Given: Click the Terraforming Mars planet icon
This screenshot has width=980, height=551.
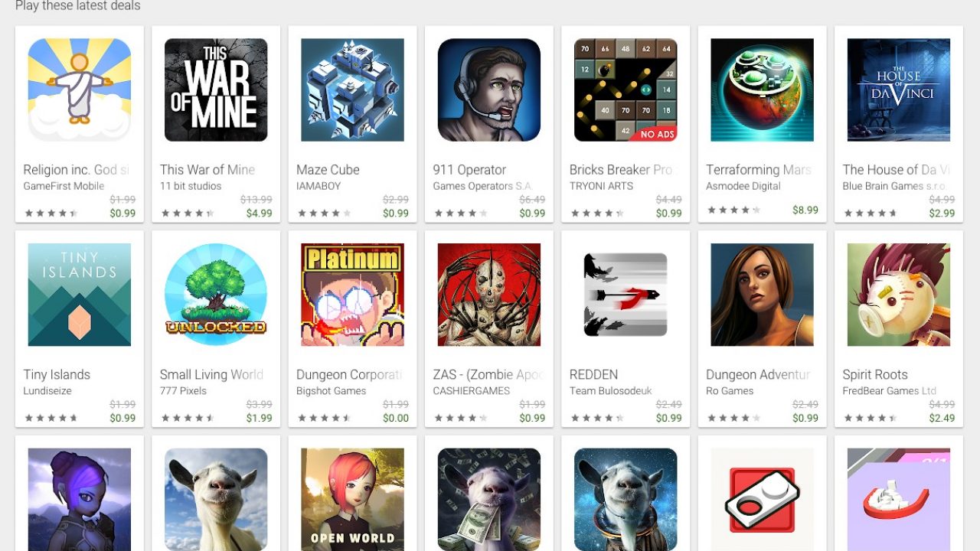Looking at the screenshot, I should (x=762, y=90).
